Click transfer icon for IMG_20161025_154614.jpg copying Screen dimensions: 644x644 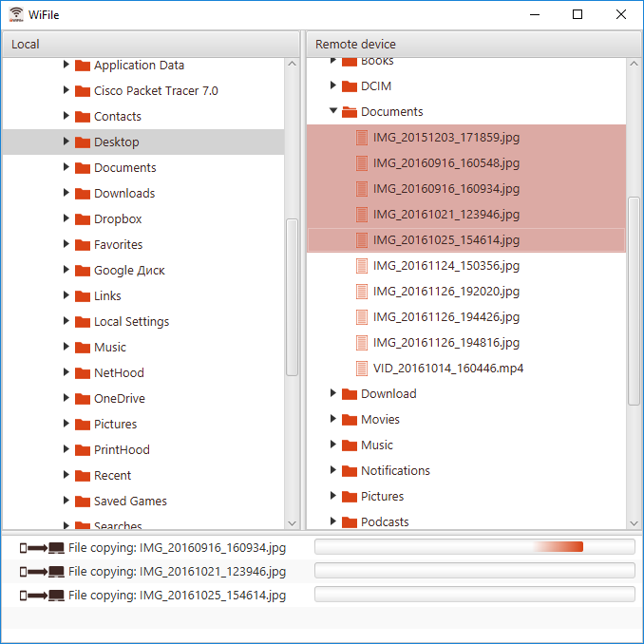tap(42, 596)
